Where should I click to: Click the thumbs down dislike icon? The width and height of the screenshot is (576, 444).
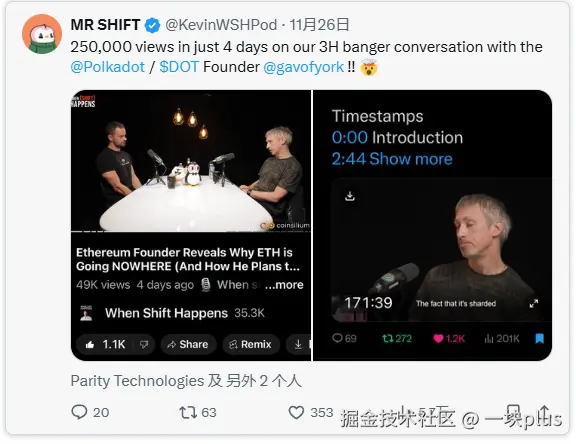[144, 344]
